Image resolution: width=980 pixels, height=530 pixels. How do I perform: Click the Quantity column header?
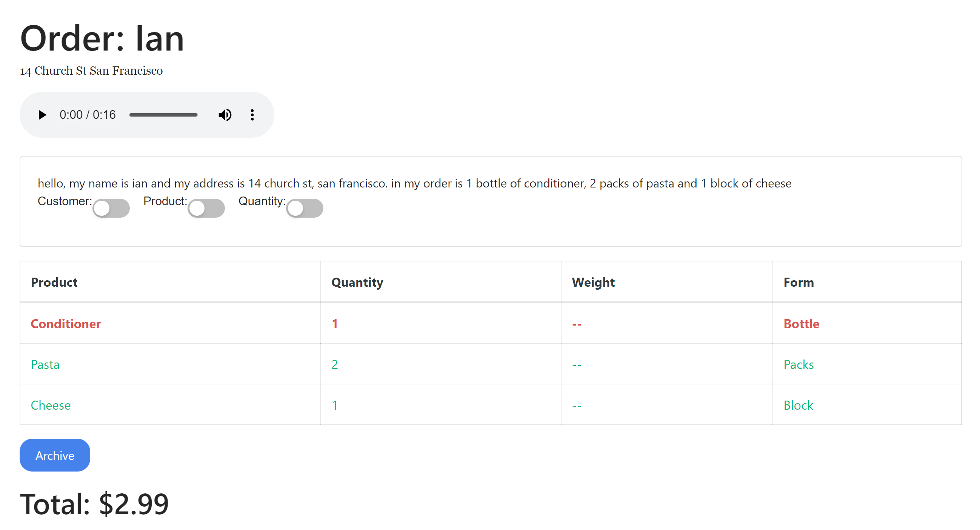click(x=357, y=283)
